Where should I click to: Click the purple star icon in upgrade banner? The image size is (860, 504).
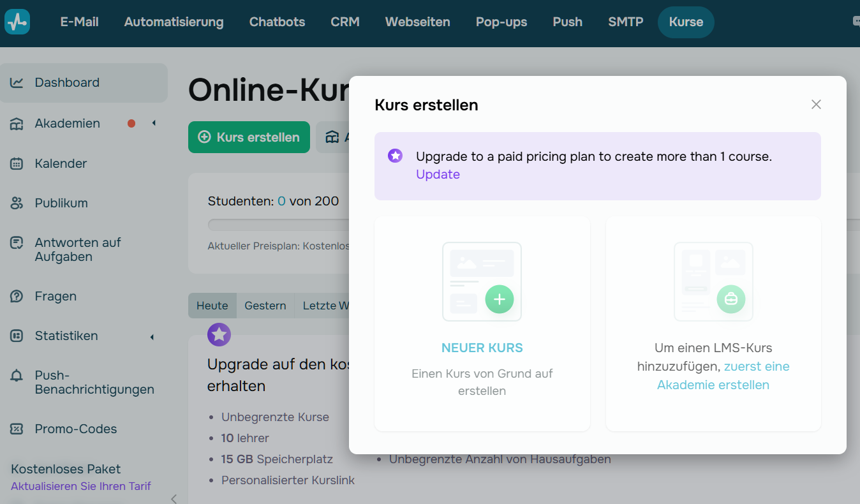click(395, 156)
